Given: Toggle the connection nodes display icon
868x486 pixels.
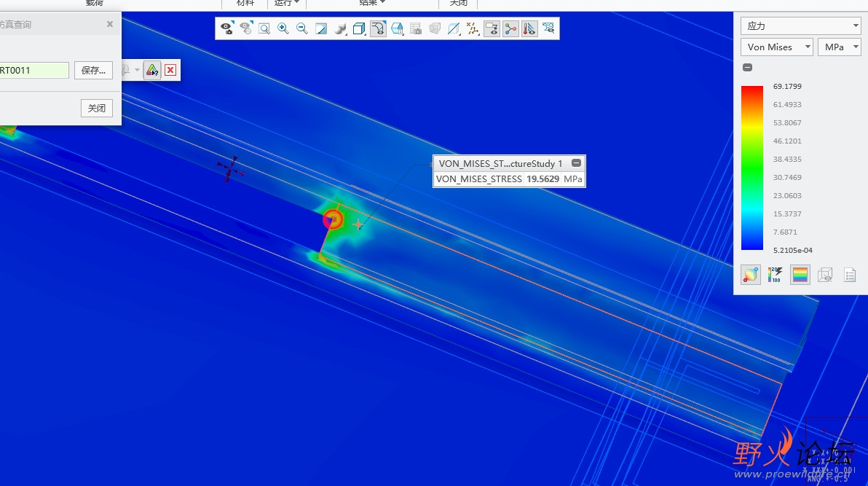Looking at the screenshot, I should point(511,28).
